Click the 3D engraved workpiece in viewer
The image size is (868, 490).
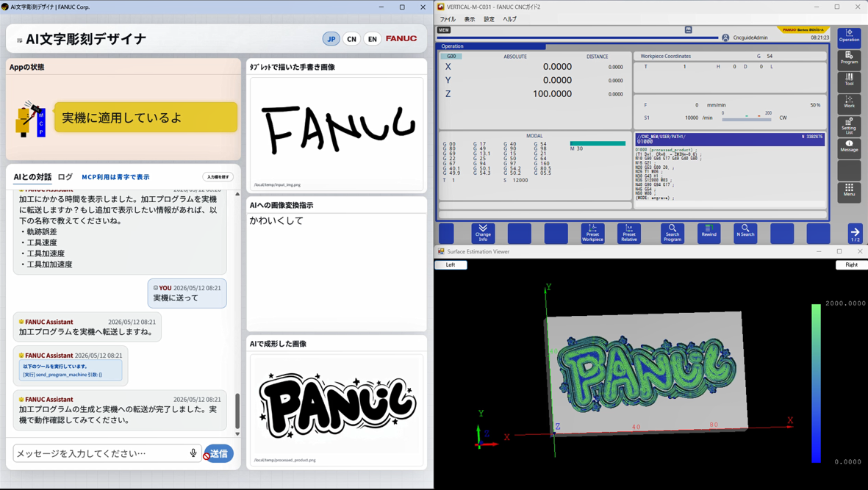click(x=646, y=374)
